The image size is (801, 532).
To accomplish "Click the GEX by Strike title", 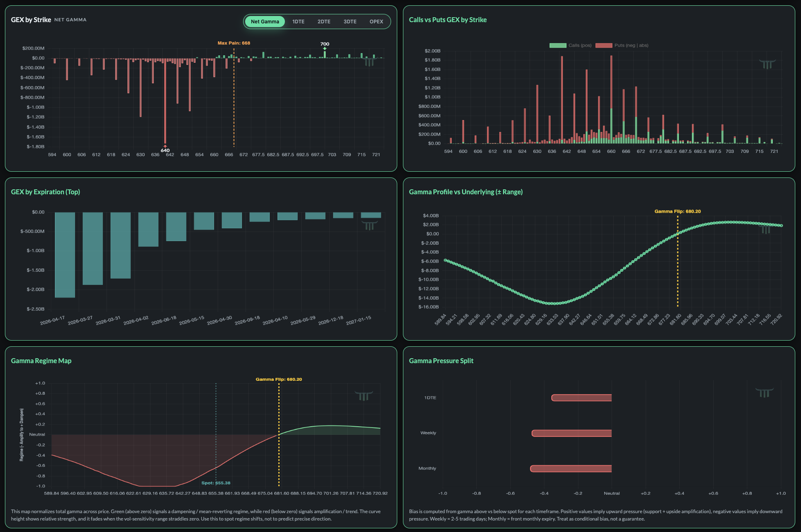I will tap(31, 20).
